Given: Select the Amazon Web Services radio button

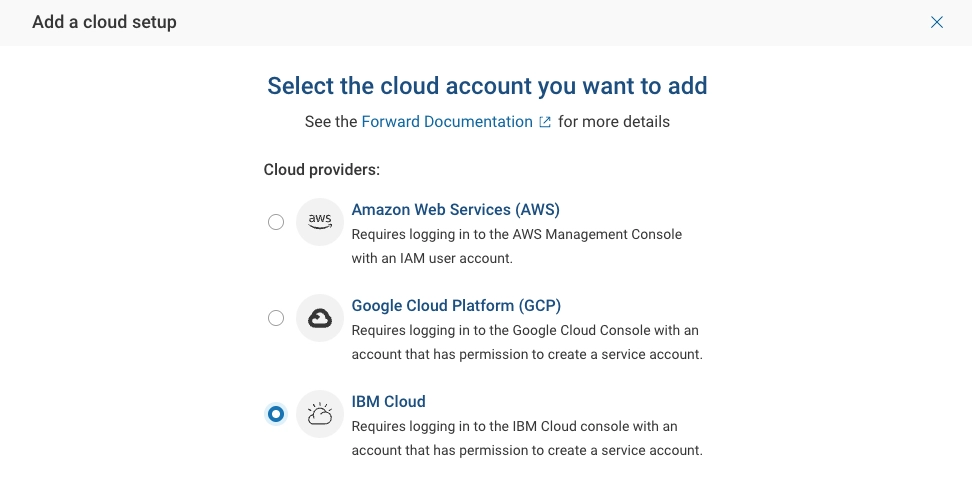Looking at the screenshot, I should 276,222.
